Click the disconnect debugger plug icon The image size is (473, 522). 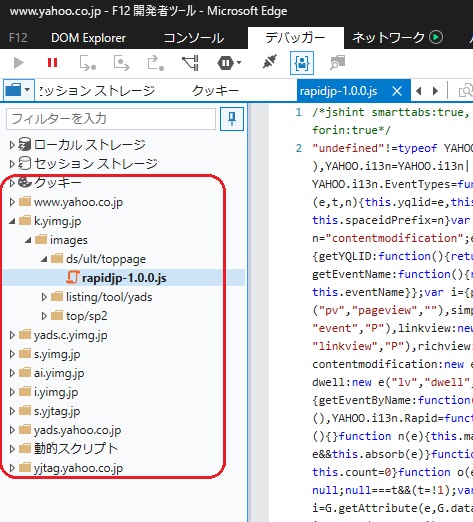[269, 62]
